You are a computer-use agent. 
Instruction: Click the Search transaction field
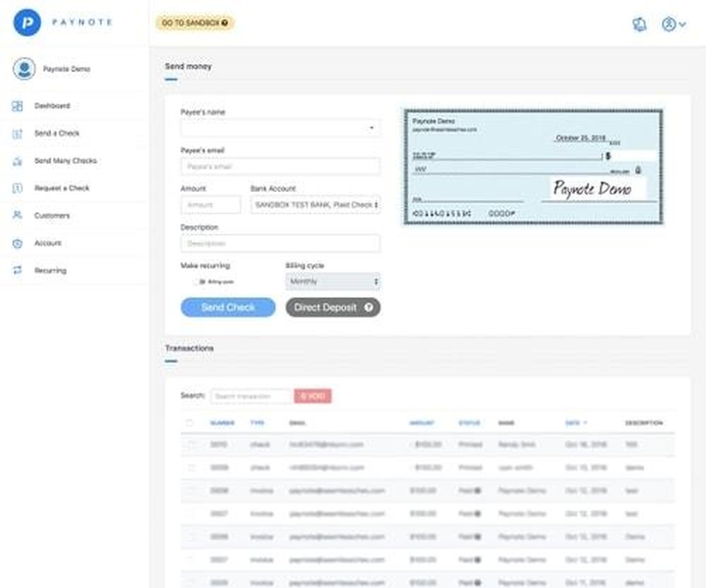click(x=251, y=396)
